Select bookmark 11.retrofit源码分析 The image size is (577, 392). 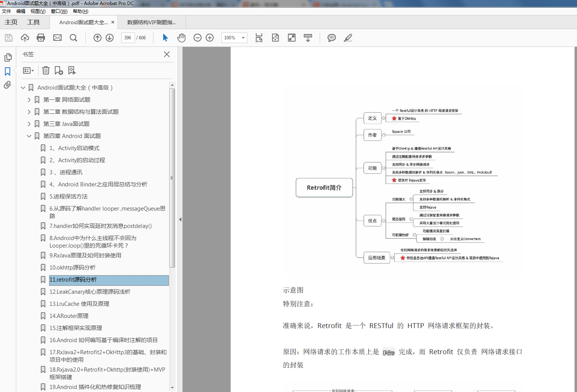point(109,280)
